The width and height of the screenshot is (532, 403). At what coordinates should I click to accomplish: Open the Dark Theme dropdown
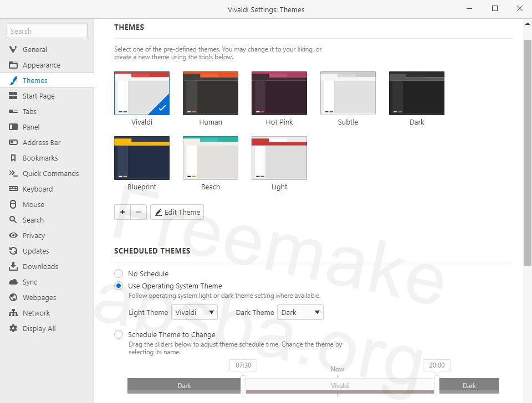300,312
